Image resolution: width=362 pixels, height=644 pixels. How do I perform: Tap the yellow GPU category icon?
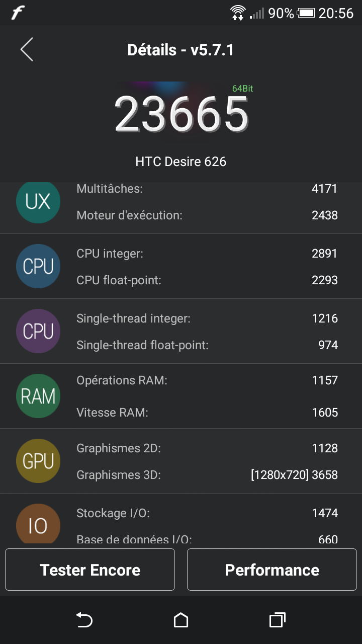click(38, 461)
